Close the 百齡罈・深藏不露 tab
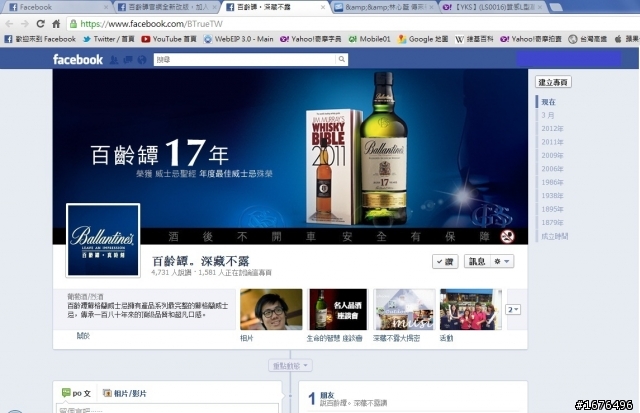The width and height of the screenshot is (640, 413). click(323, 7)
